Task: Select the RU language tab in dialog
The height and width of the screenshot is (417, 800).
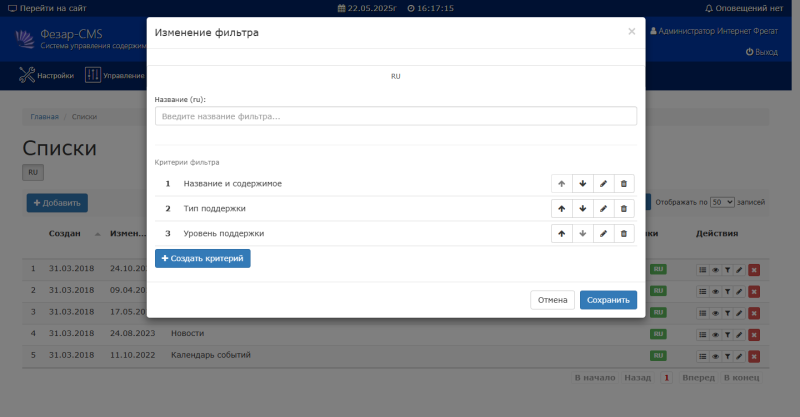Action: pyautogui.click(x=396, y=76)
